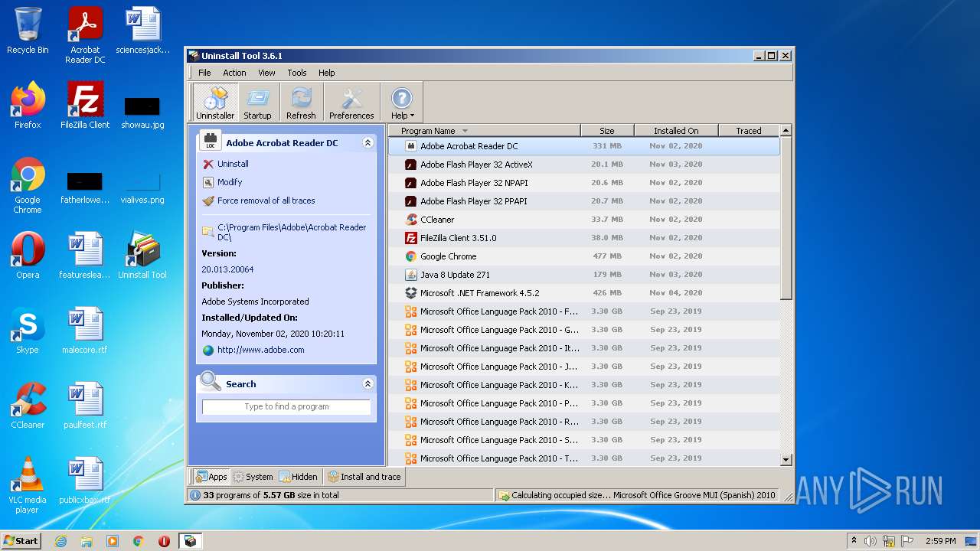Viewport: 980px width, 551px height.
Task: Open the CCleaner desktop shortcut
Action: click(28, 406)
